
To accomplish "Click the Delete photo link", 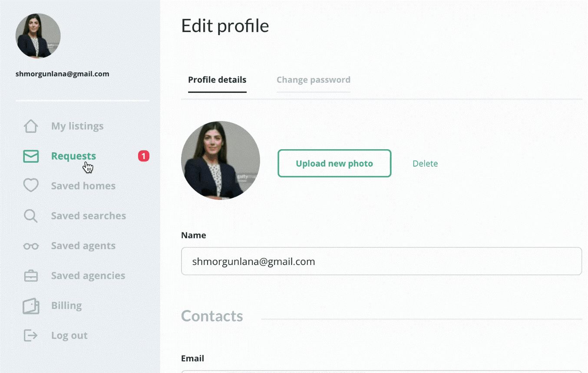I will tap(425, 164).
